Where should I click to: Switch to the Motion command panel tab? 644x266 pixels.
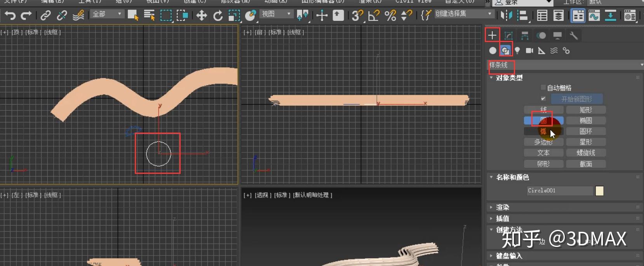coord(541,35)
